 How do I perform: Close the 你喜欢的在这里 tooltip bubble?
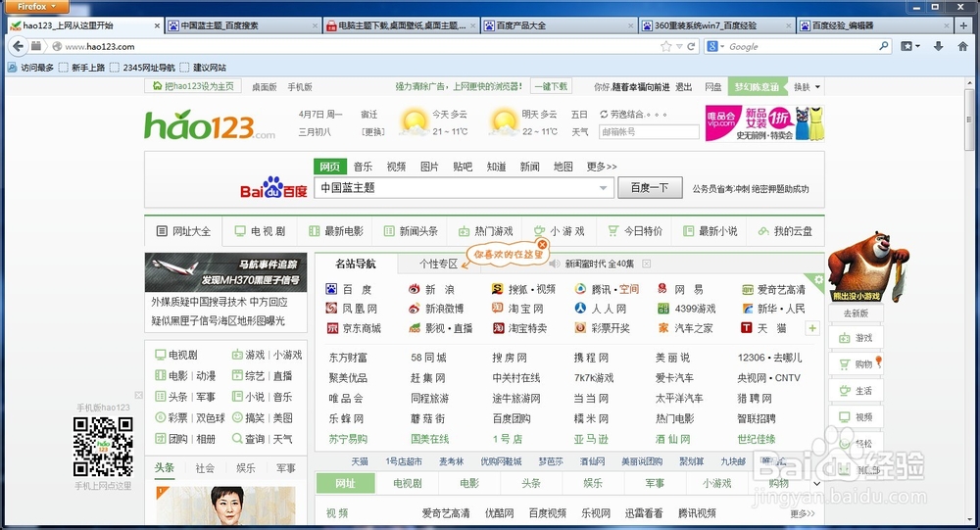click(543, 244)
